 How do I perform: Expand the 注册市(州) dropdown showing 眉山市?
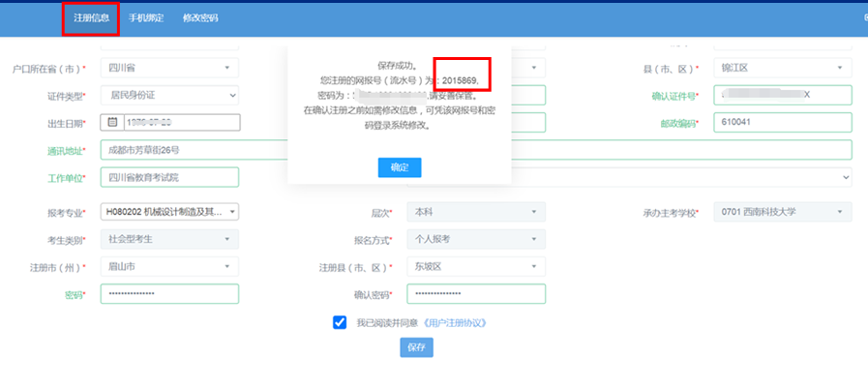[170, 267]
